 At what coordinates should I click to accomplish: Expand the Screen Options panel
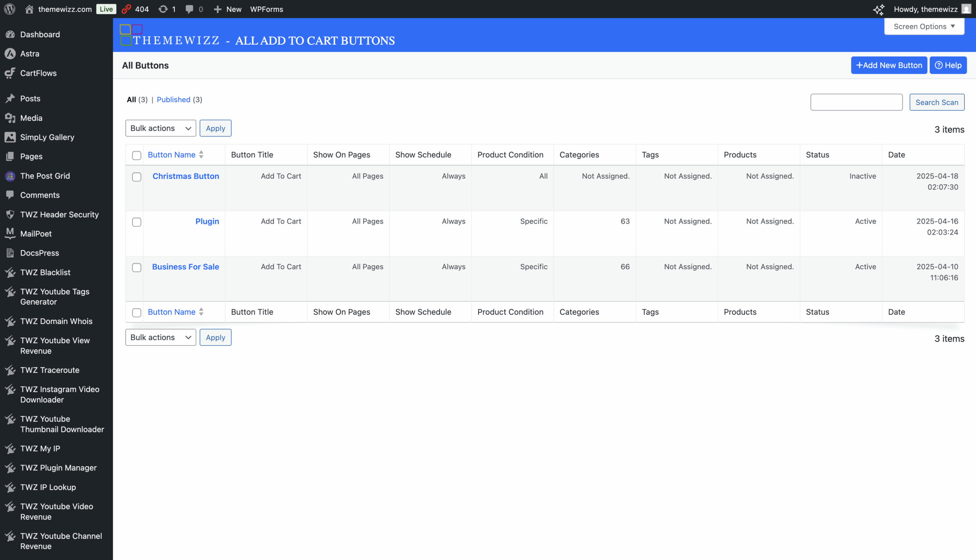tap(924, 26)
